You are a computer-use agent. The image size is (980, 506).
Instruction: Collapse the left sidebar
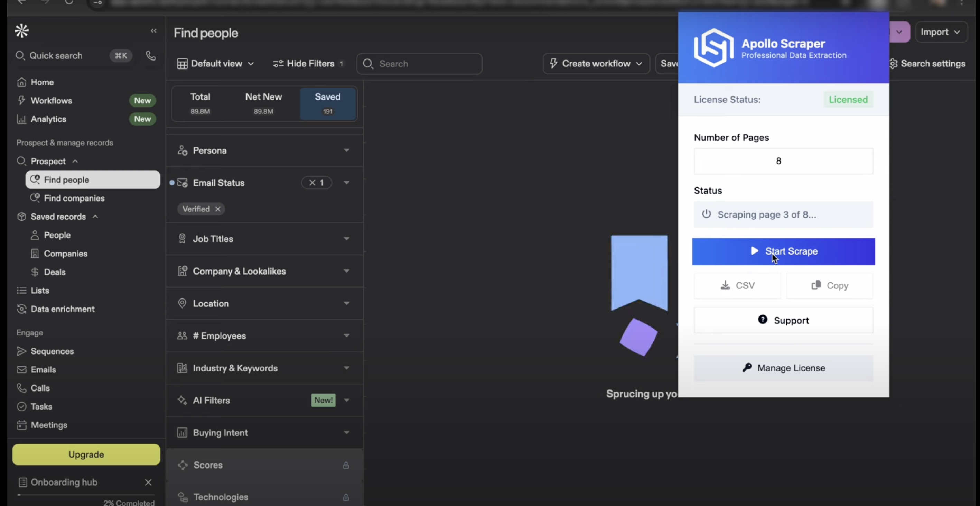point(154,31)
